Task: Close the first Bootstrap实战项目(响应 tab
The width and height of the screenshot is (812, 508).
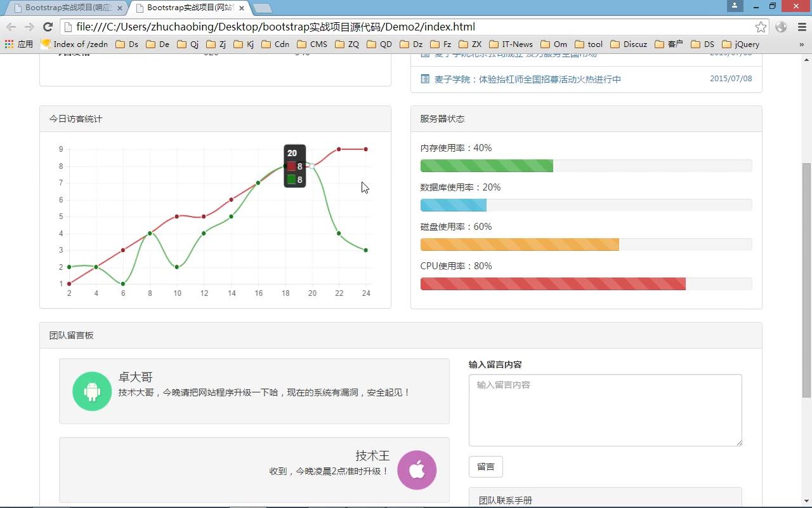Action: click(x=120, y=8)
